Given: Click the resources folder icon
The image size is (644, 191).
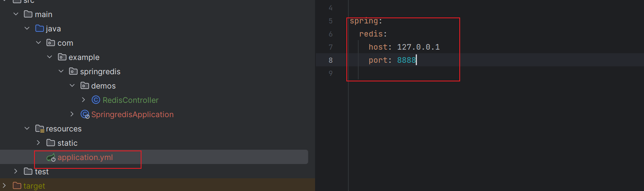Looking at the screenshot, I should [x=40, y=129].
